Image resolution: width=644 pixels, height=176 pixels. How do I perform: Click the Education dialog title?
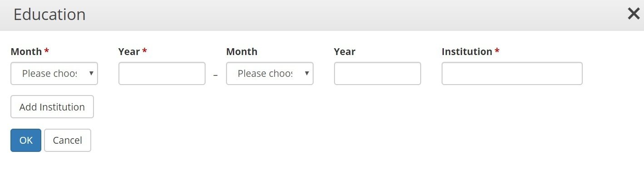(x=49, y=15)
